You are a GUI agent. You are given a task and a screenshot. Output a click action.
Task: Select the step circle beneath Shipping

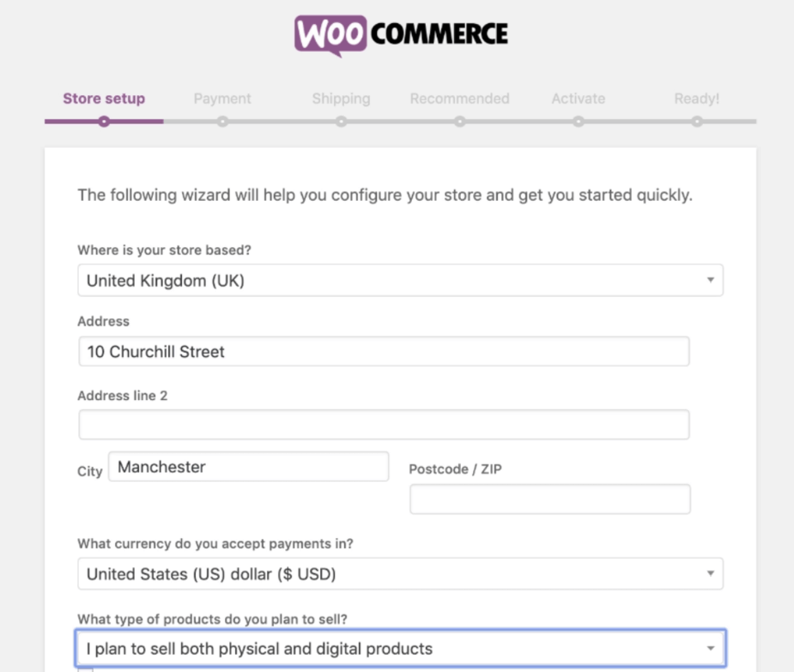tap(341, 122)
